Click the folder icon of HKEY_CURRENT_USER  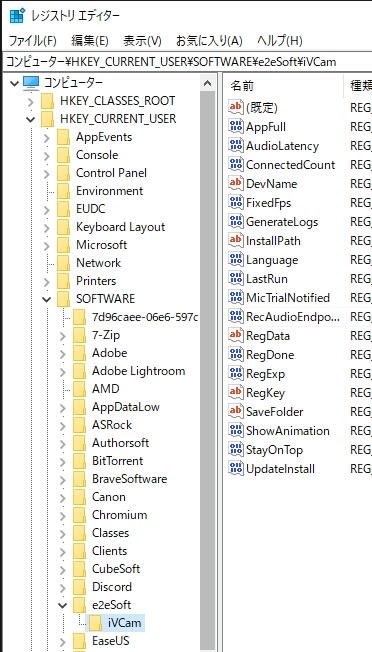tap(47, 119)
